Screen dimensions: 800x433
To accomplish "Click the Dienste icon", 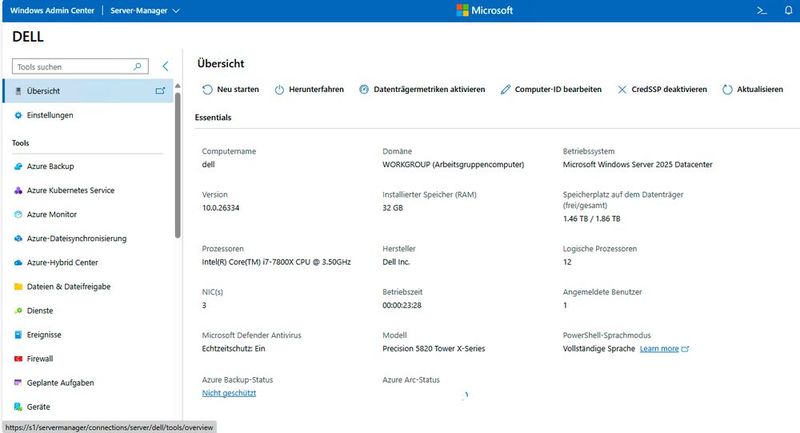I will point(18,311).
